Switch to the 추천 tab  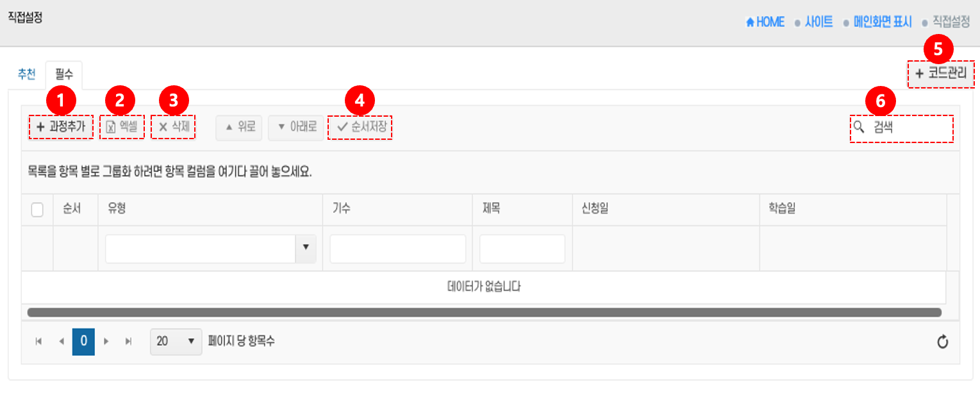[x=26, y=74]
